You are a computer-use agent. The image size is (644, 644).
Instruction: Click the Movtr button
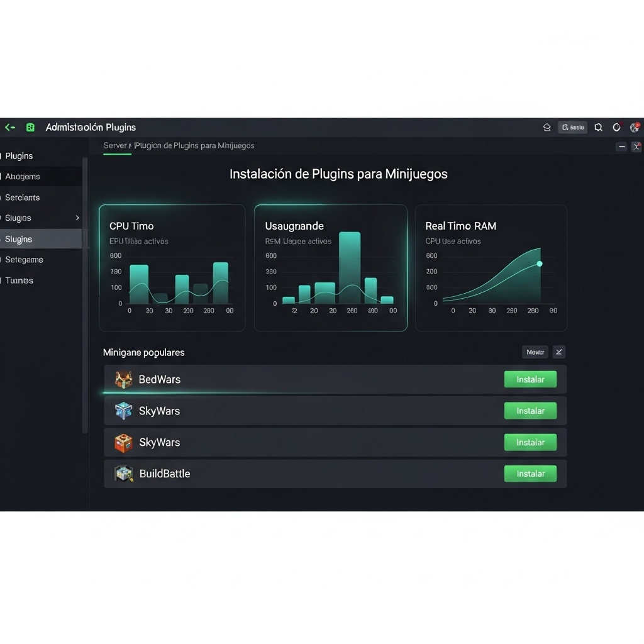tap(535, 352)
